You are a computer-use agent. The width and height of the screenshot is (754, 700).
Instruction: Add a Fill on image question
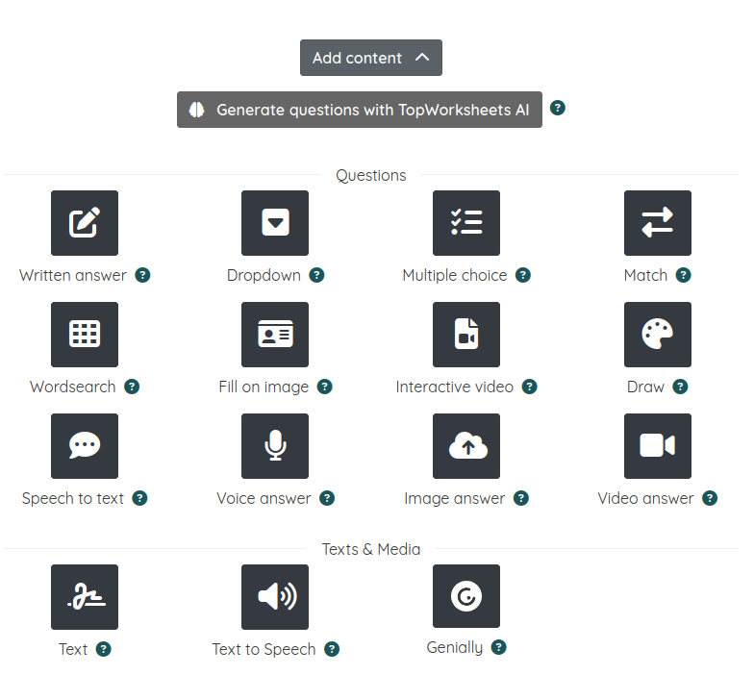coord(275,335)
